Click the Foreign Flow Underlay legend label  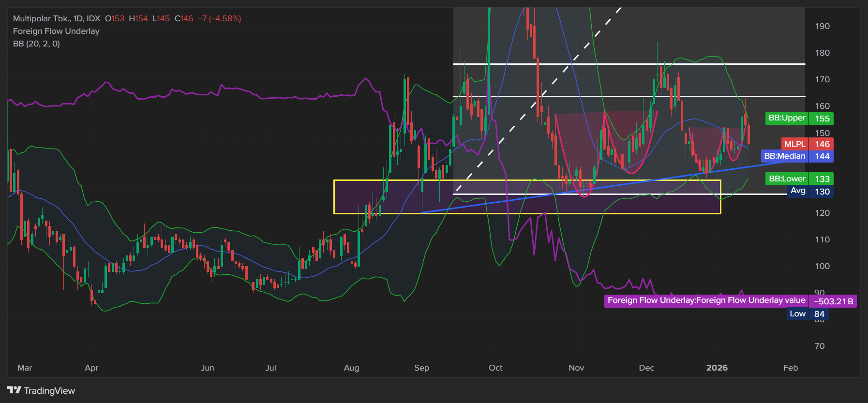pyautogui.click(x=56, y=31)
